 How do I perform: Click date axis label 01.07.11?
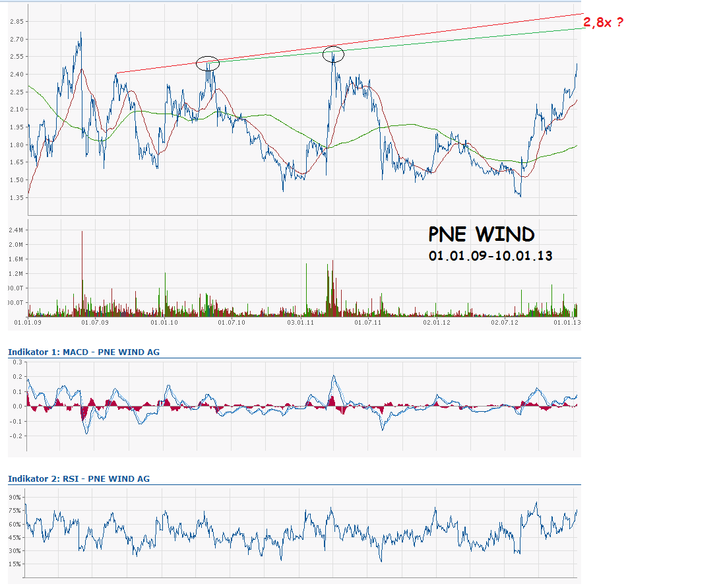(x=368, y=322)
